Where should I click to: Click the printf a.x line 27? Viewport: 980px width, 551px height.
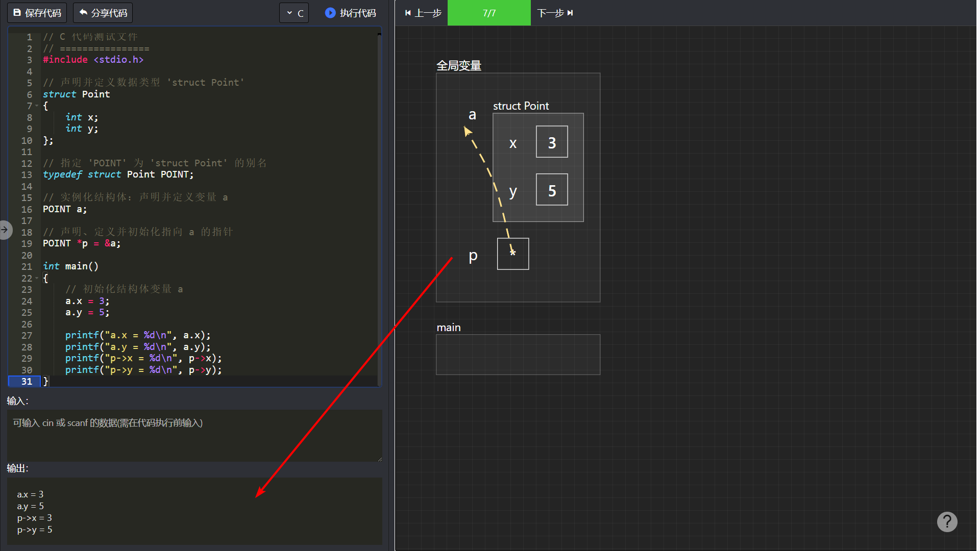pos(138,335)
